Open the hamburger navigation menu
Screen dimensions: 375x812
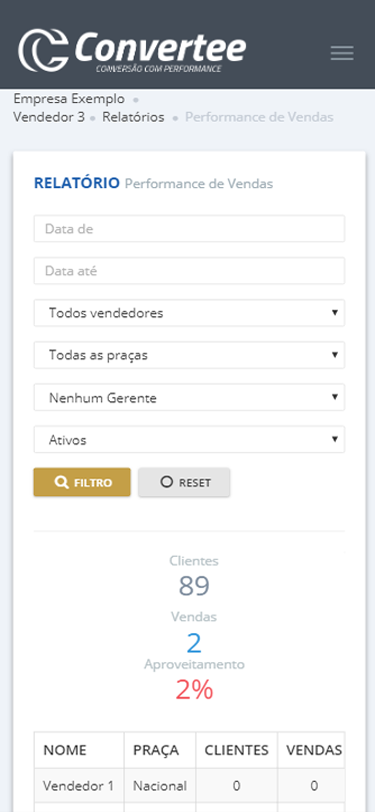pyautogui.click(x=342, y=53)
